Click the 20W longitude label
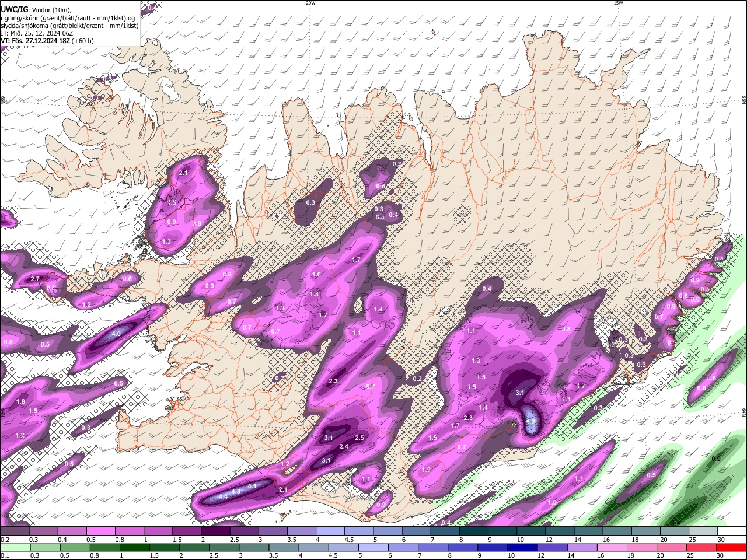 [x=310, y=3]
